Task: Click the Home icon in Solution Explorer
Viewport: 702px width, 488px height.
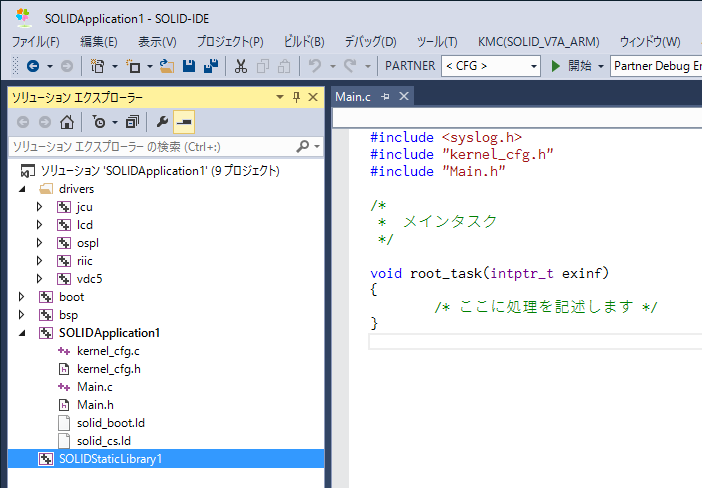Action: (x=66, y=122)
